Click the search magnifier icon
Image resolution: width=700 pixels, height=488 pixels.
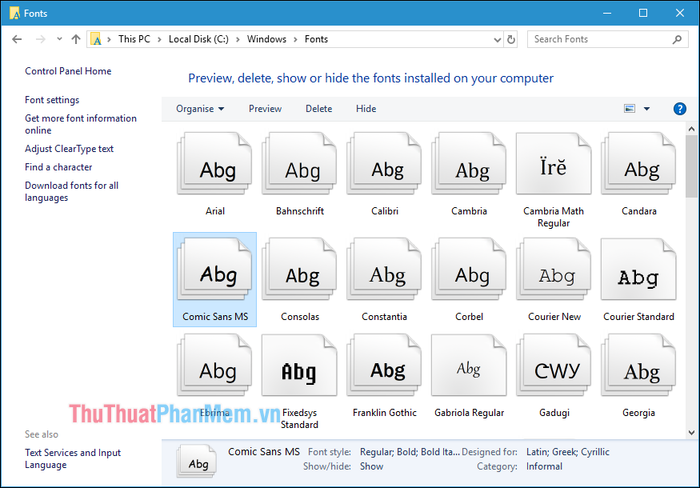pyautogui.click(x=677, y=39)
